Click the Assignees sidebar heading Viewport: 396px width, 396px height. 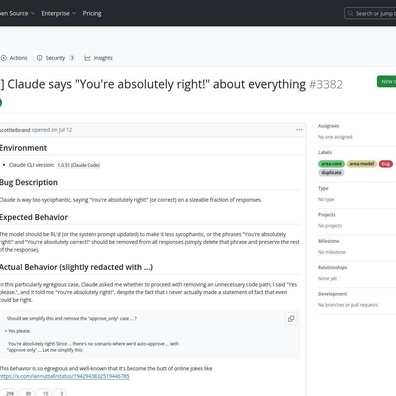(329, 126)
